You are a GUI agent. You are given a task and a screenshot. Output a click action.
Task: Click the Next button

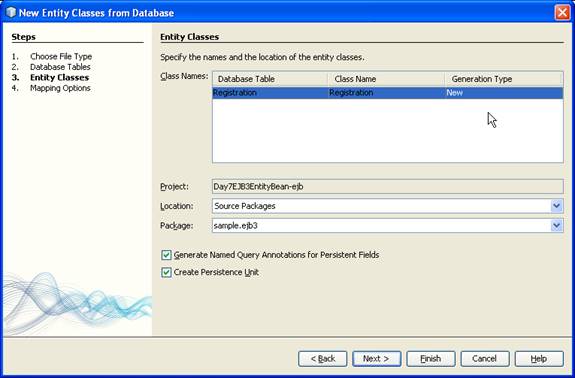377,359
